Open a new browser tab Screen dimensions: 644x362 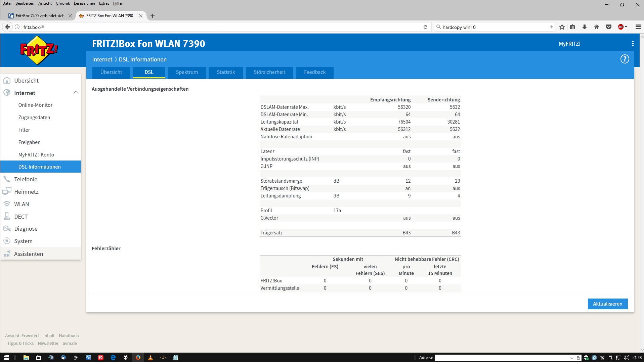click(153, 16)
